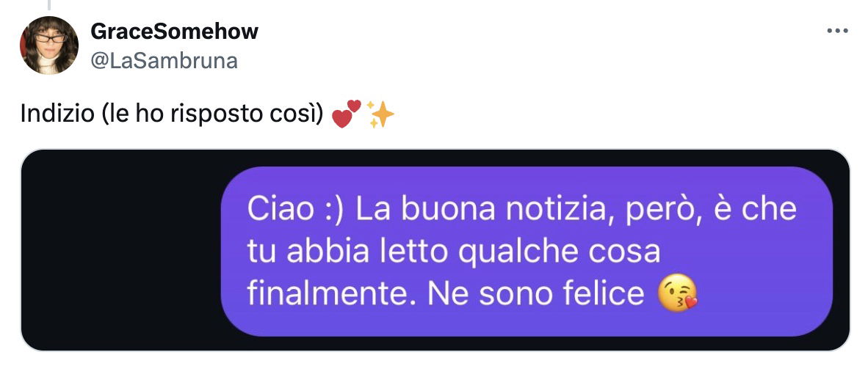Click the sparkles emoji after the hearts
868x377 pixels.
click(x=381, y=114)
